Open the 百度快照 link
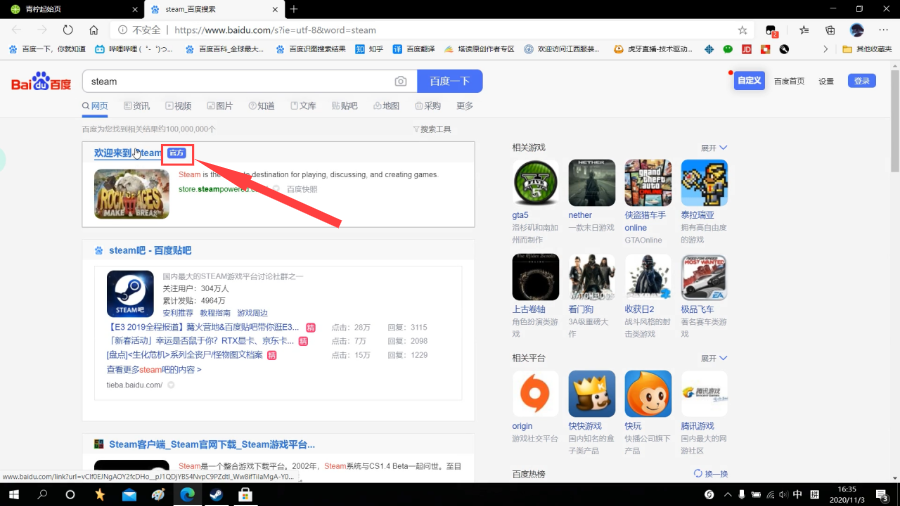 302,189
